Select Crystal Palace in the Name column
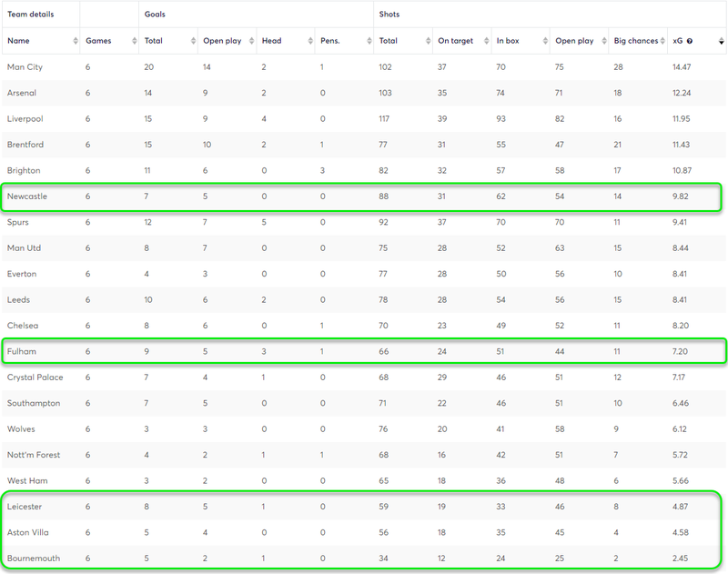 (x=35, y=378)
